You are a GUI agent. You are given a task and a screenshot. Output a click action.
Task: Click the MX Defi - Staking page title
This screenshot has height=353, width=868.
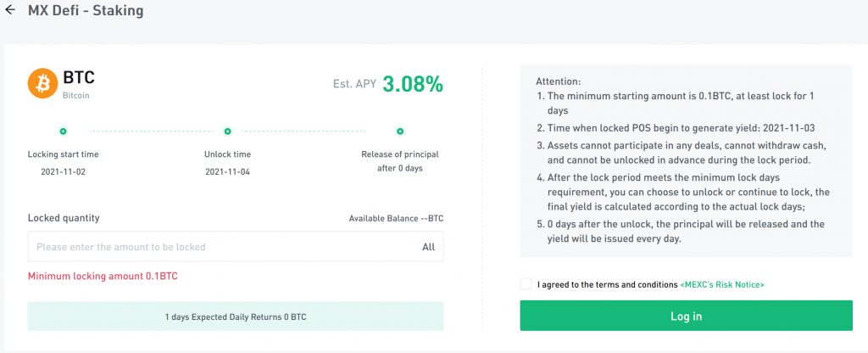tap(86, 10)
